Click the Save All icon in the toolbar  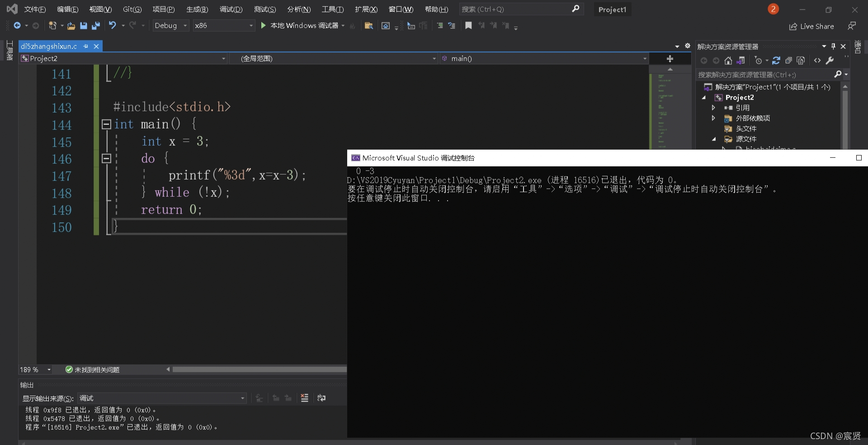(95, 26)
